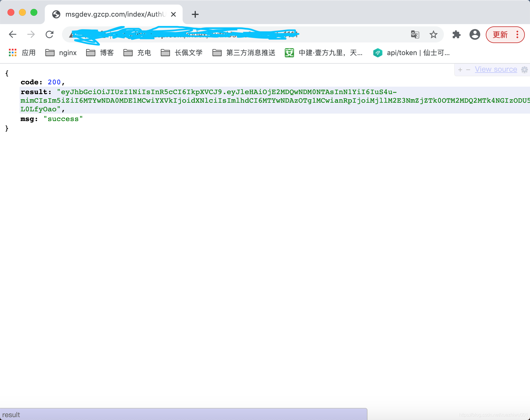This screenshot has width=530, height=420.
Task: Bookmark this page with the star
Action: click(x=433, y=34)
